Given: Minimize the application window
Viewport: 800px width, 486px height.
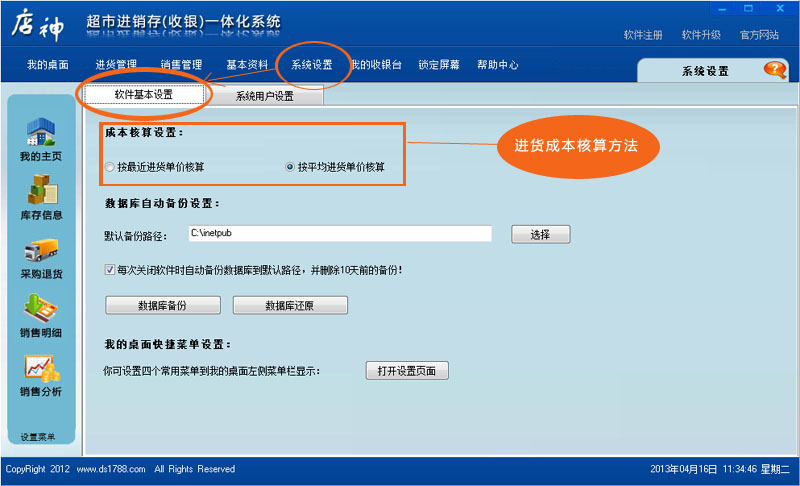Looking at the screenshot, I should [x=722, y=9].
